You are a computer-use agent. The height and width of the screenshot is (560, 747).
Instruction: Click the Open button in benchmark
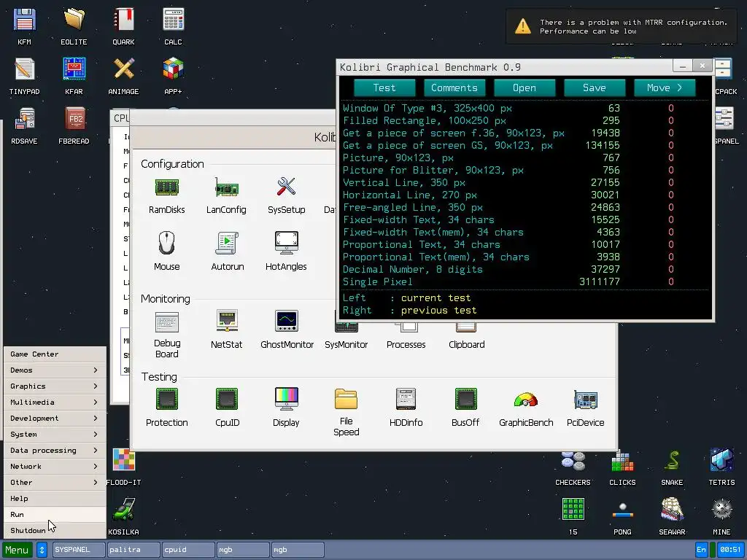(x=525, y=88)
